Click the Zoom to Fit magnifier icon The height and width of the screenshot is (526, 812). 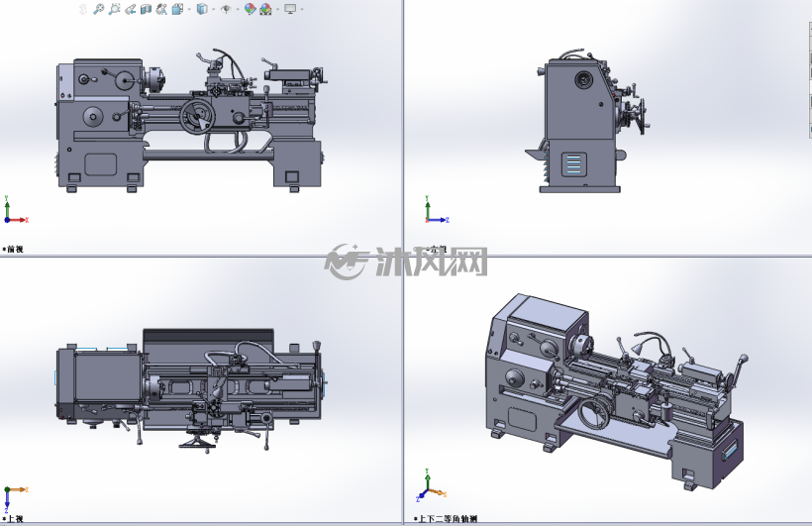98,9
